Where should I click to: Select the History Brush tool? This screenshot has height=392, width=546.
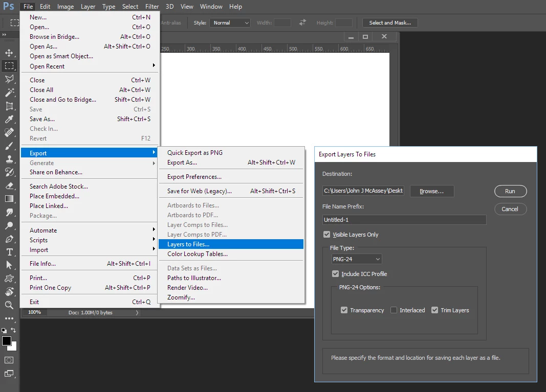point(9,172)
